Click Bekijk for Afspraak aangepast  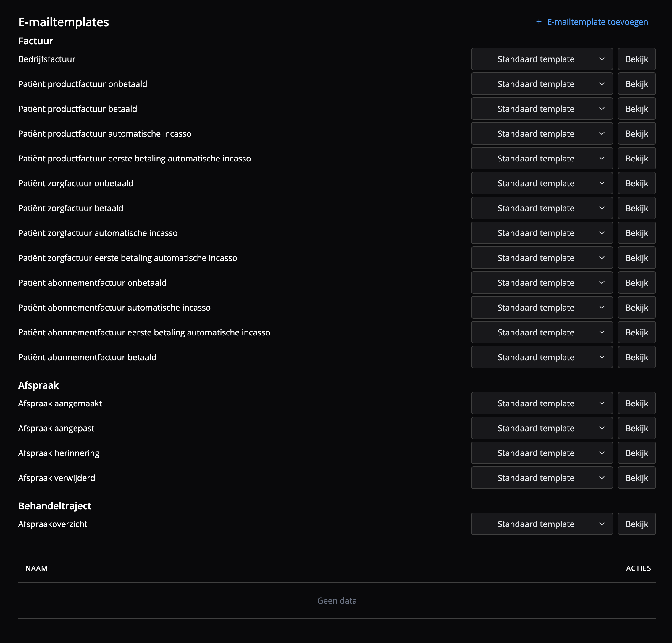point(637,428)
